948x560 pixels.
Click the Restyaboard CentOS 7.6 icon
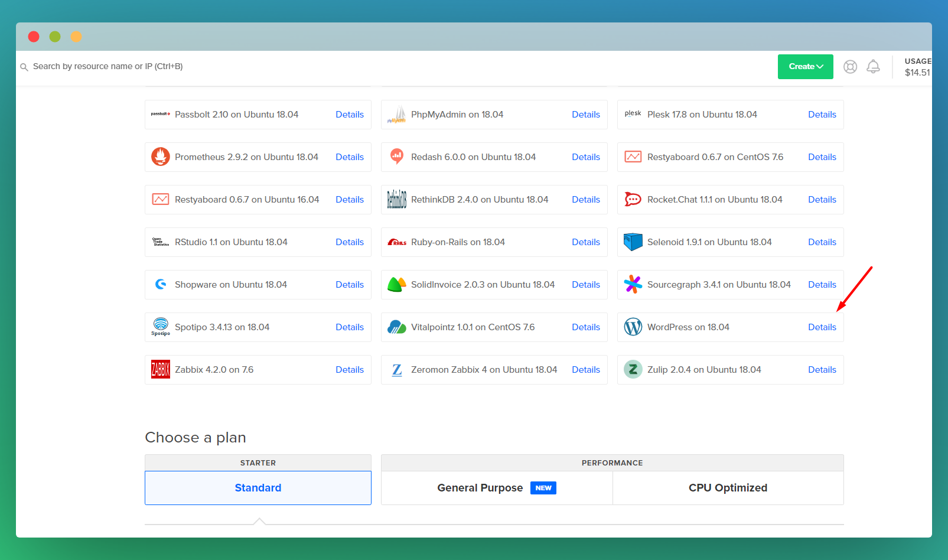633,157
